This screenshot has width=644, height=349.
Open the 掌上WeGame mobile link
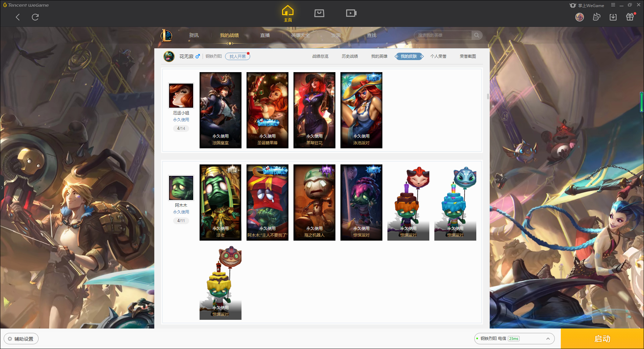pyautogui.click(x=587, y=5)
